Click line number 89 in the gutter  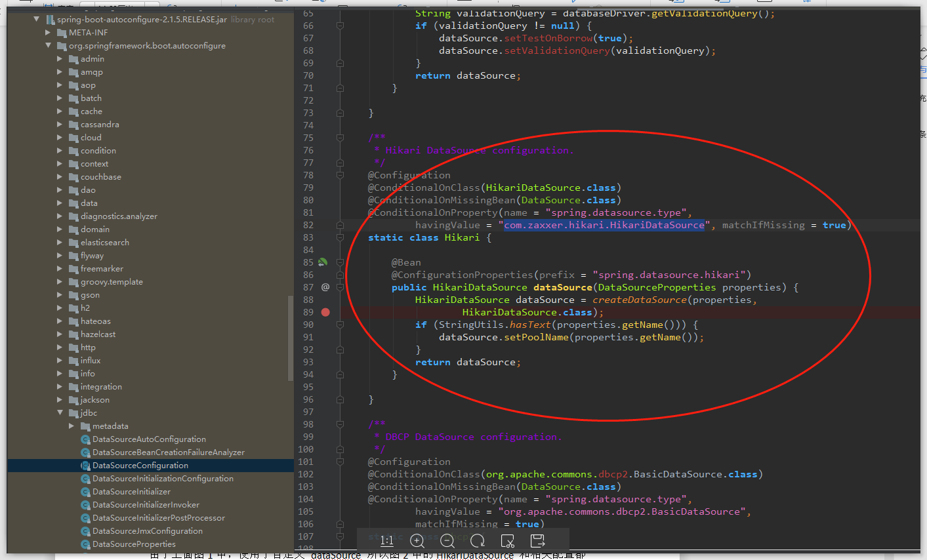[308, 312]
